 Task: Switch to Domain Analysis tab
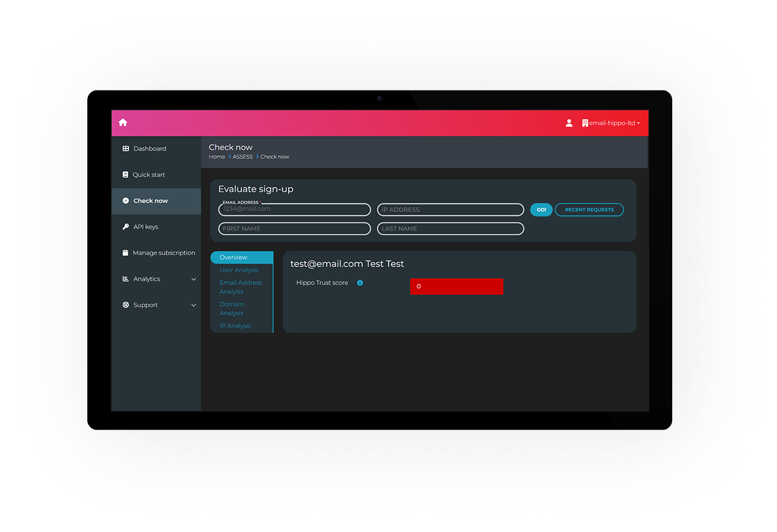coord(231,309)
